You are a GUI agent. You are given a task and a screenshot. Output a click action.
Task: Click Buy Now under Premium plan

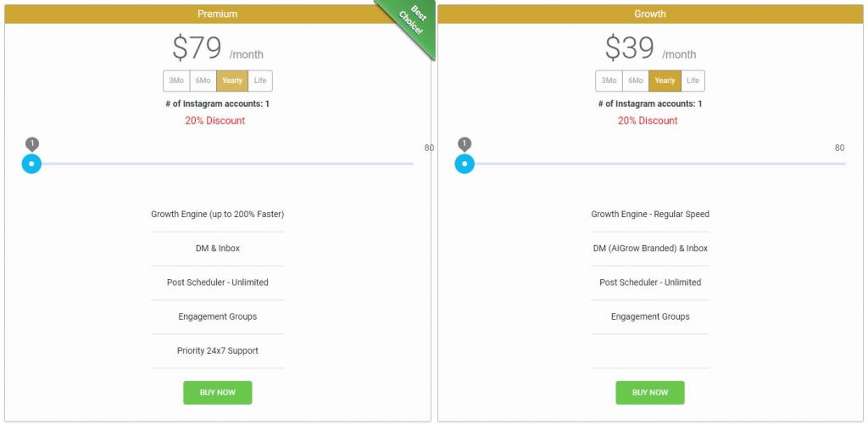pos(218,393)
